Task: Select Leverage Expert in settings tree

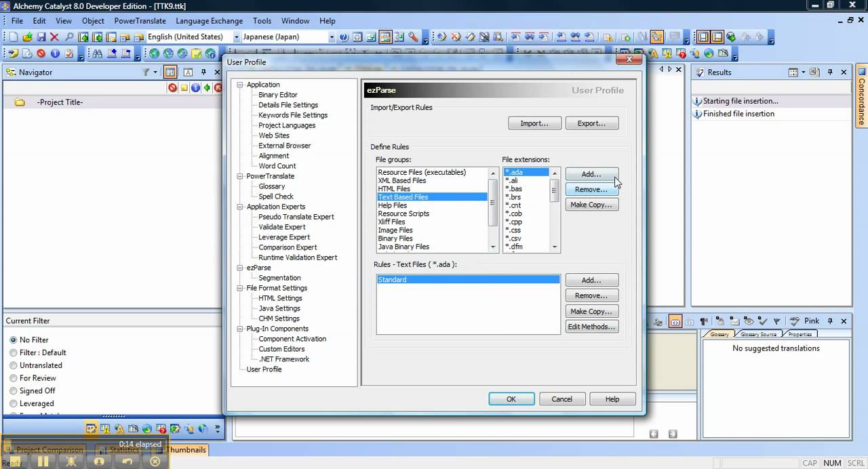Action: (284, 237)
